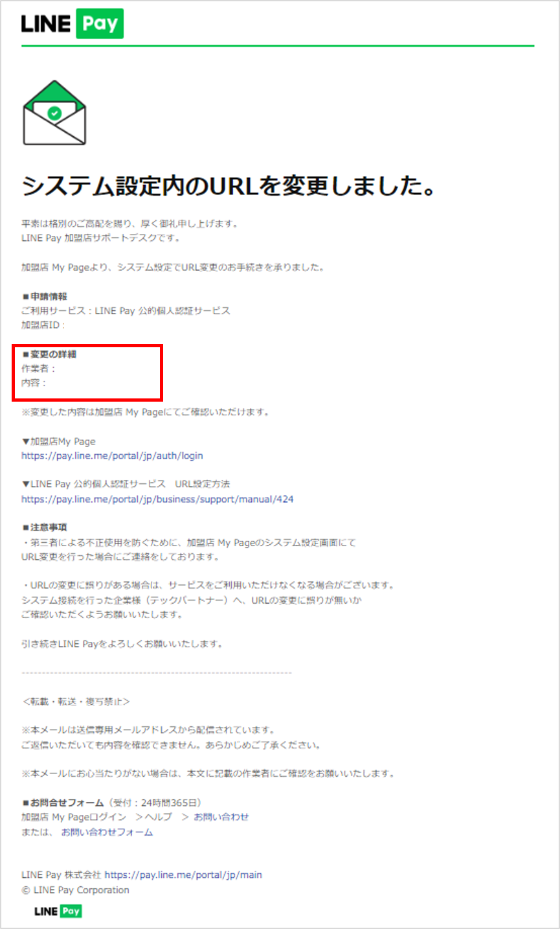The height and width of the screenshot is (929, 560).
Task: Select the ■変更の詳細 heading
Action: click(49, 354)
